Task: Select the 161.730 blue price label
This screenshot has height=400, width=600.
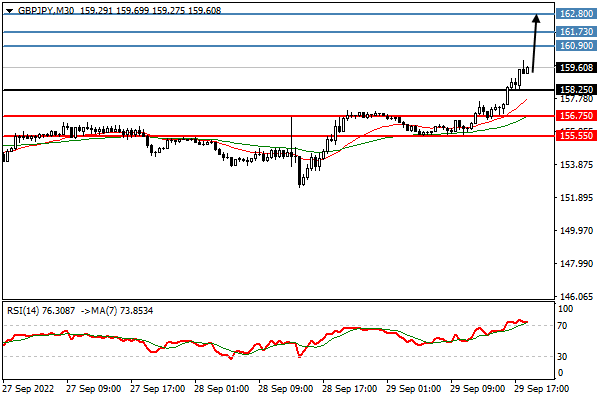Action: (576, 32)
